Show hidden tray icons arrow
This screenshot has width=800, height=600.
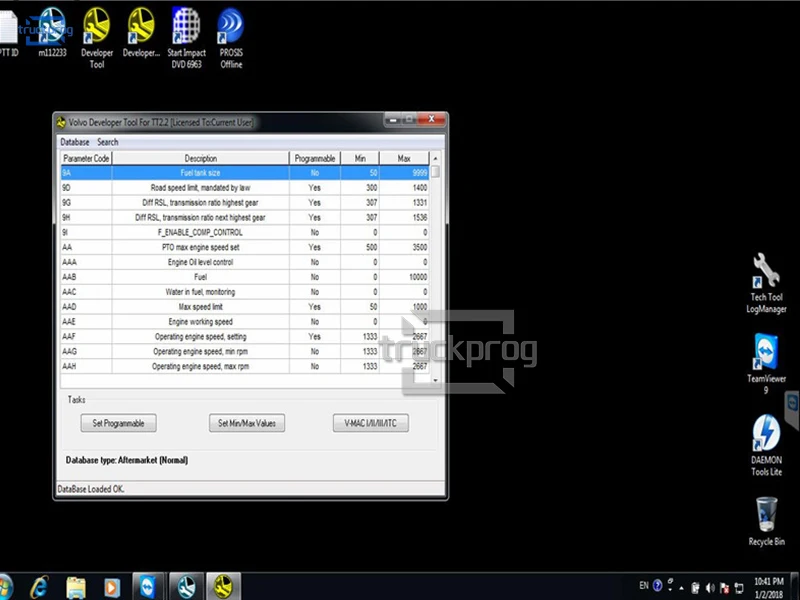click(x=681, y=588)
